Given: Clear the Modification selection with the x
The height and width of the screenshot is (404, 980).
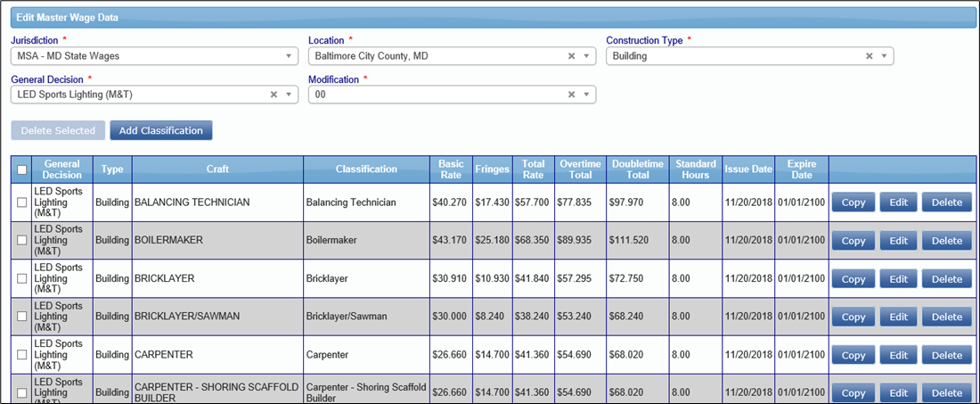Looking at the screenshot, I should [x=571, y=95].
